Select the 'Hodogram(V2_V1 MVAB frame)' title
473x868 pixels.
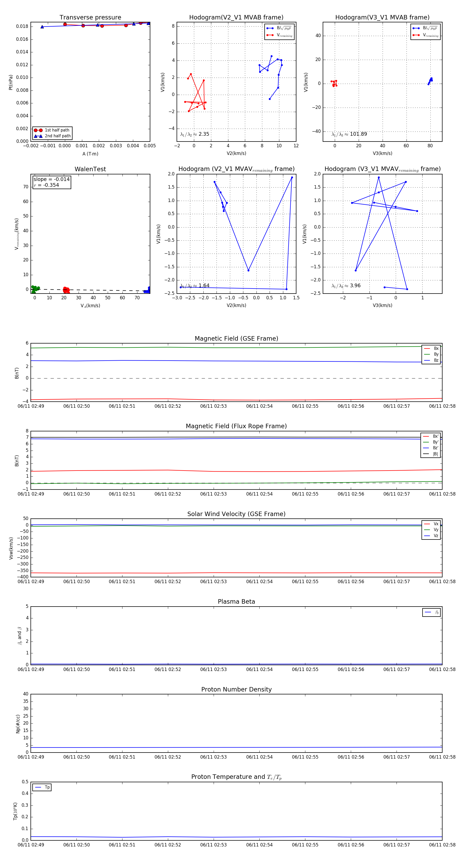(x=236, y=18)
